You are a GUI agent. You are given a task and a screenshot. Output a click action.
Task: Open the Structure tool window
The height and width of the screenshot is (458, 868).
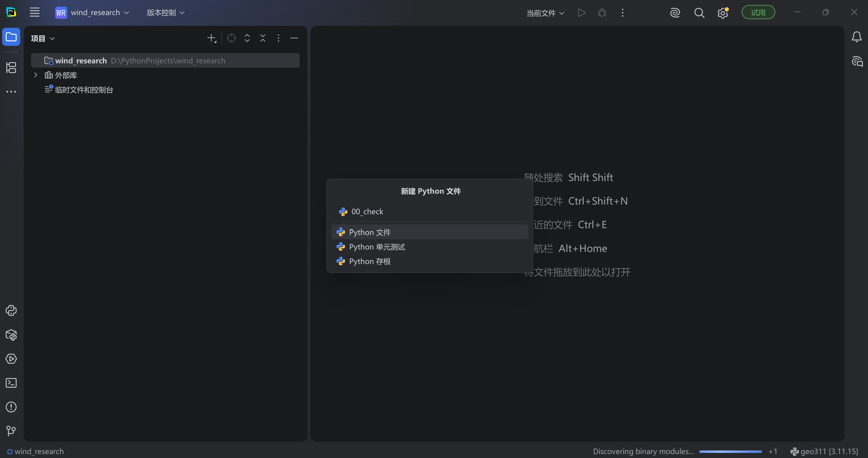pos(11,67)
